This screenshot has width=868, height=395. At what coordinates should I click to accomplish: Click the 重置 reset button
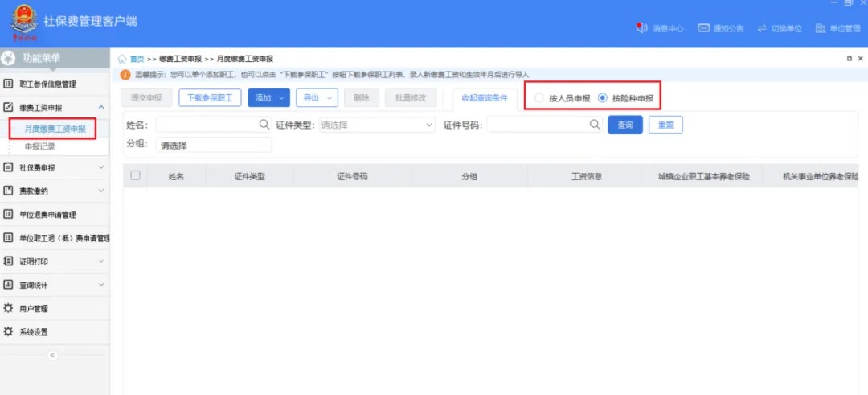(x=665, y=125)
